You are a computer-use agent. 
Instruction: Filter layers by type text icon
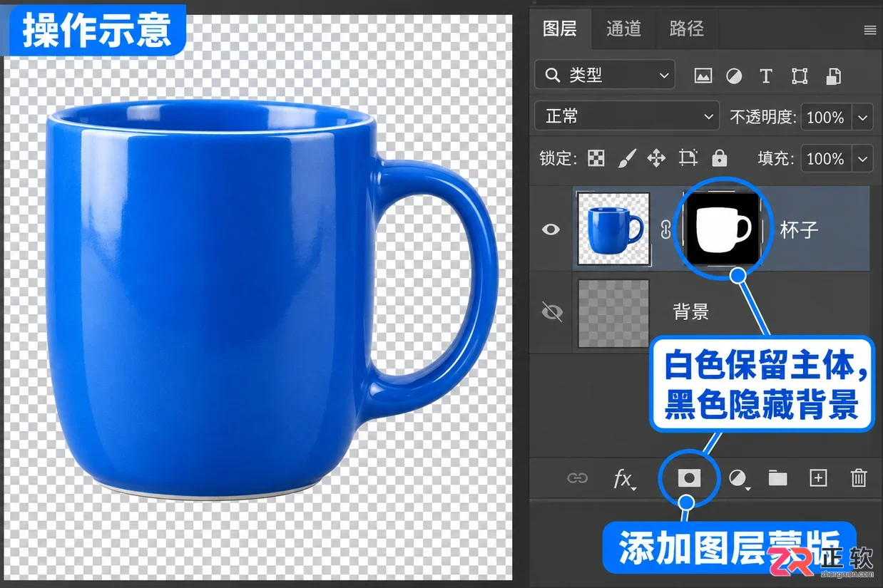point(766,76)
